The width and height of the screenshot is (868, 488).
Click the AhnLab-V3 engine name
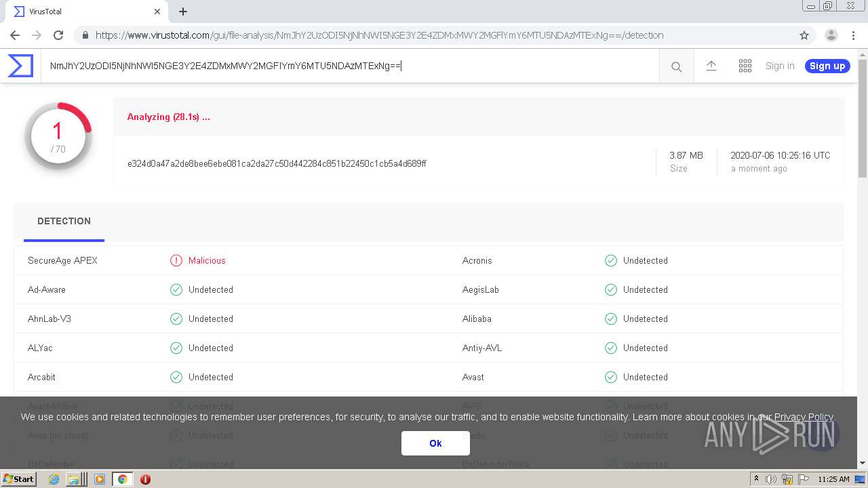pos(50,319)
